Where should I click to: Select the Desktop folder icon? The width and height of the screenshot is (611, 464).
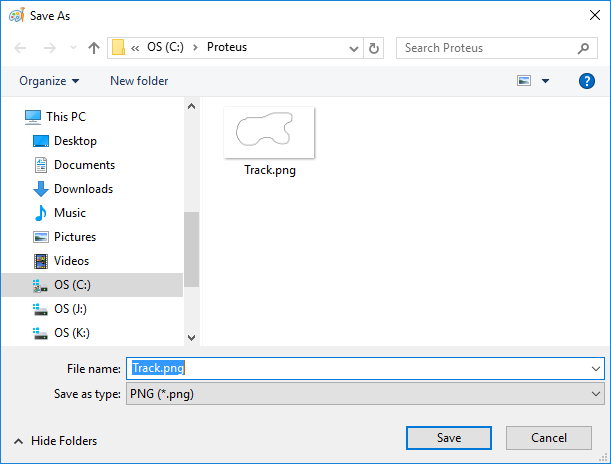41,141
